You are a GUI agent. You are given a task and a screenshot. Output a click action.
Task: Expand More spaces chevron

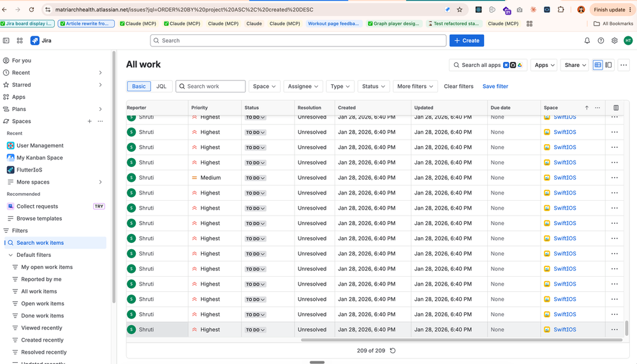pos(100,182)
